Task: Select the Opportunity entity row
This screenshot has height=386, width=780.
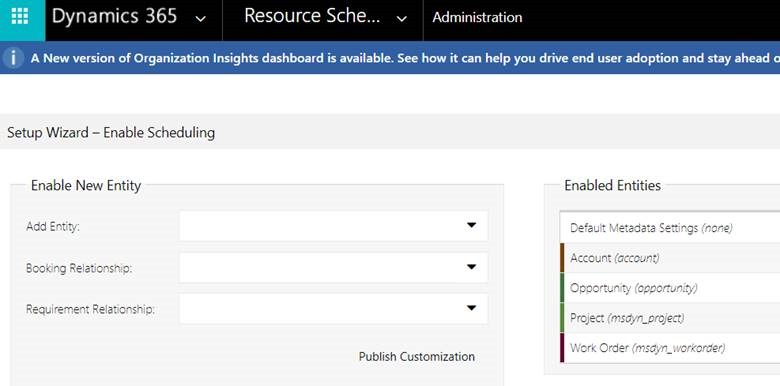Action: click(x=670, y=288)
